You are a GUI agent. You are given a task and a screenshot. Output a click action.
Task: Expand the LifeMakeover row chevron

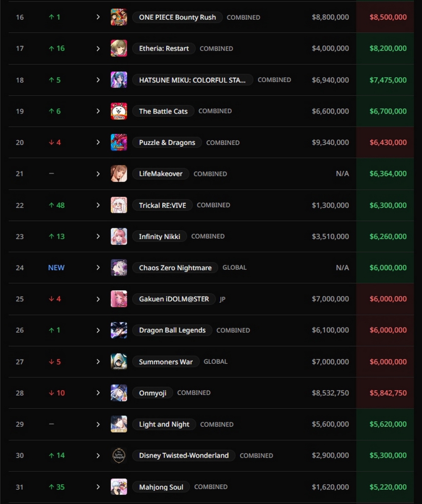[x=98, y=174]
